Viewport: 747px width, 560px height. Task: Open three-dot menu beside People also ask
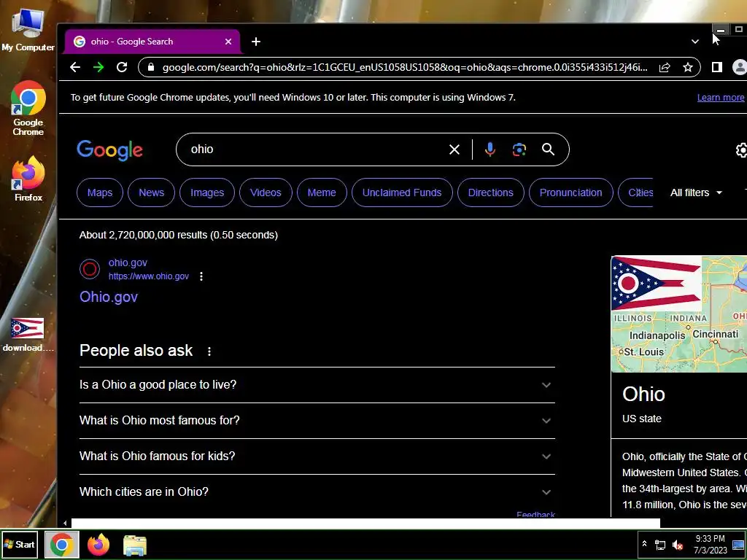[x=209, y=351]
